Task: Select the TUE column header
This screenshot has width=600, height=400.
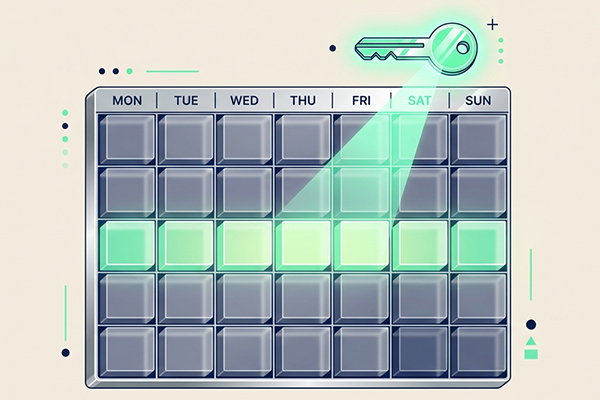Action: coord(186,100)
